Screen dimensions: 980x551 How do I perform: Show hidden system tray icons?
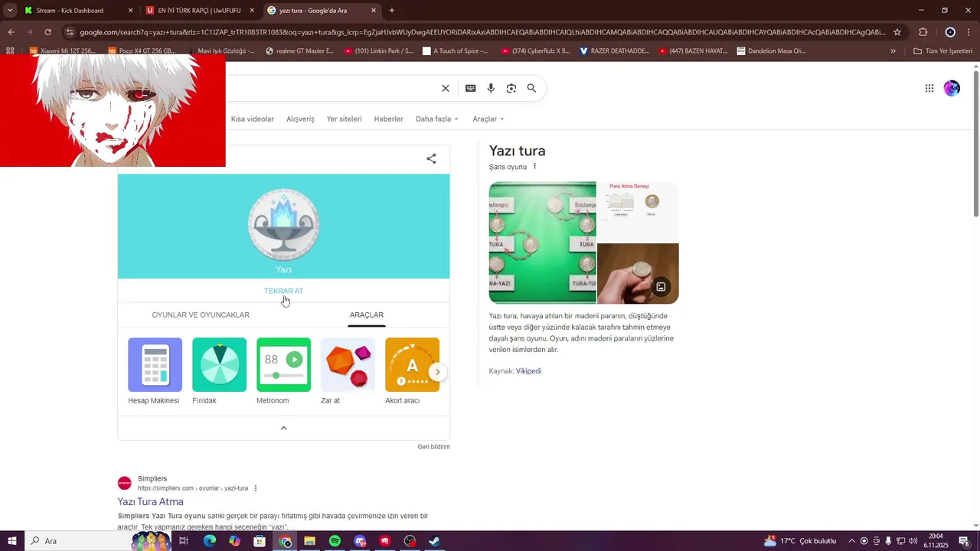pyautogui.click(x=851, y=541)
